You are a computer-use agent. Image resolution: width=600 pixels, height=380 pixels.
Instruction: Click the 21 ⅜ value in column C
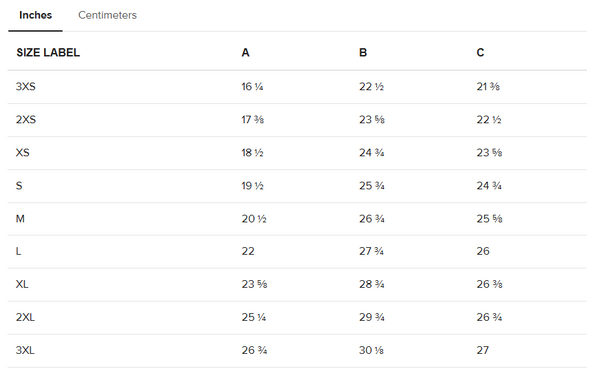tap(488, 86)
